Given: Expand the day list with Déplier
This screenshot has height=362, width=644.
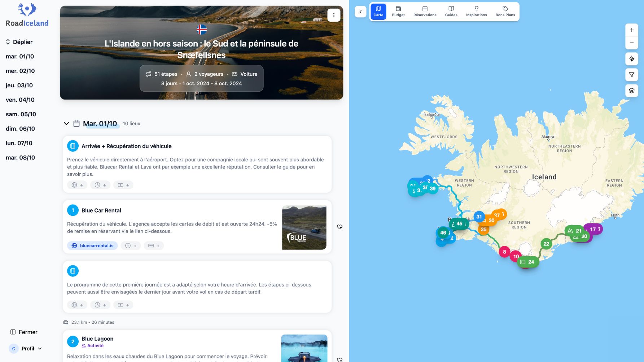Looking at the screenshot, I should 19,42.
